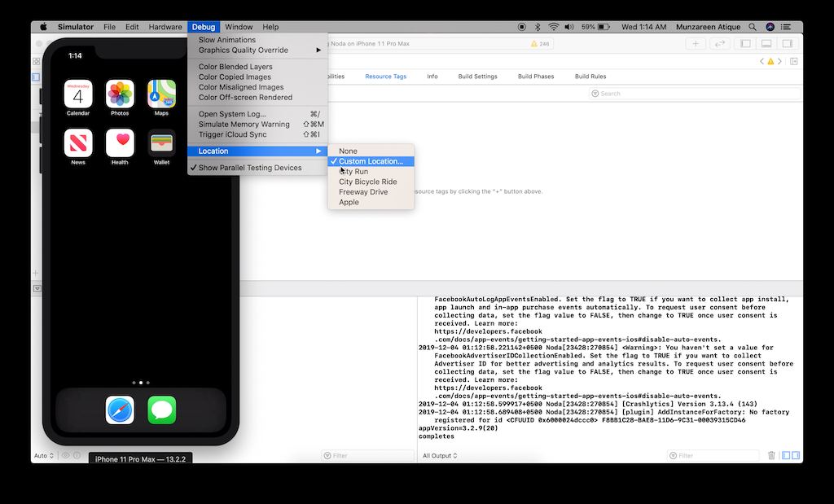The height and width of the screenshot is (504, 834).
Task: Click the Bluetooth menu bar icon
Action: point(538,27)
